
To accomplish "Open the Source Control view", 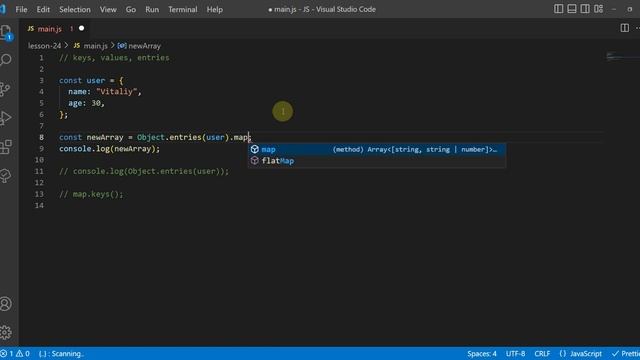I will [6, 89].
